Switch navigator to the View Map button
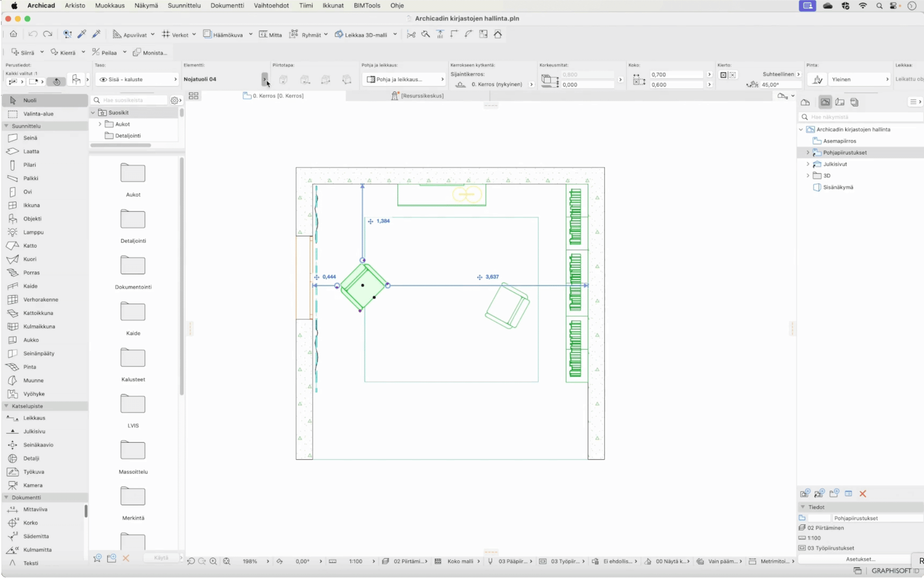 [825, 102]
